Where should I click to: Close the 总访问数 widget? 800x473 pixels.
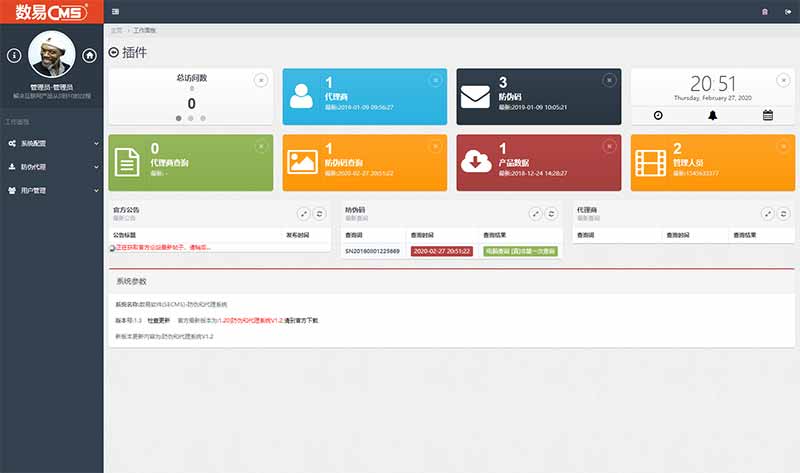pos(261,80)
